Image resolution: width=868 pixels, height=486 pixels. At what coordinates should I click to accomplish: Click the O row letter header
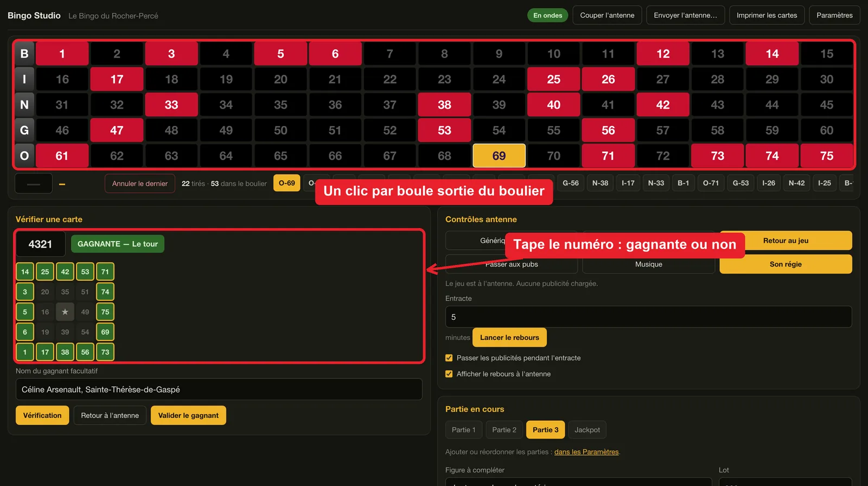[x=24, y=156]
